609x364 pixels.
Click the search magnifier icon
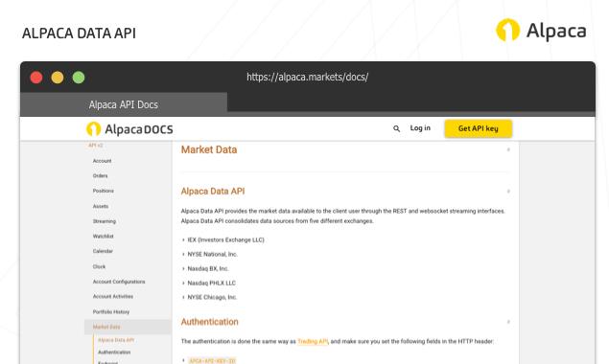click(x=396, y=128)
